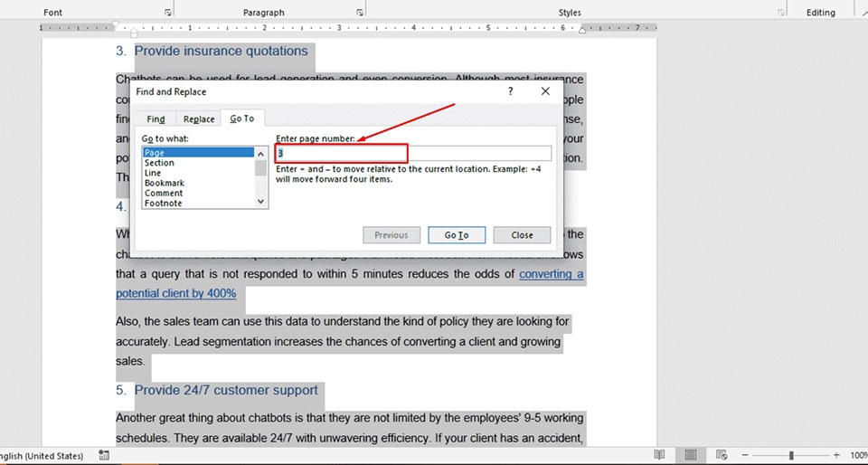The width and height of the screenshot is (868, 465).
Task: Switch to the Replace tab
Action: click(x=199, y=119)
